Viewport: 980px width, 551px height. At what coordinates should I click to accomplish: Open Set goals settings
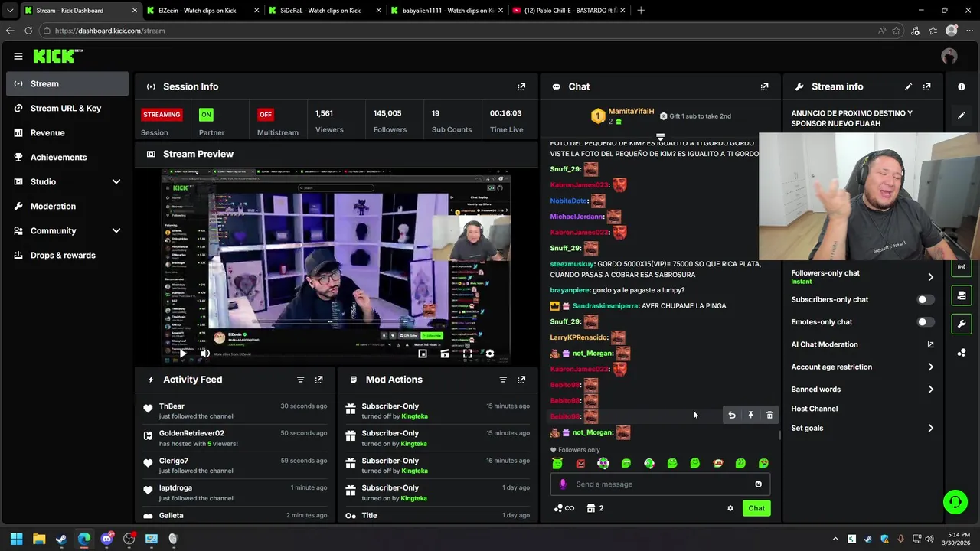click(x=863, y=428)
